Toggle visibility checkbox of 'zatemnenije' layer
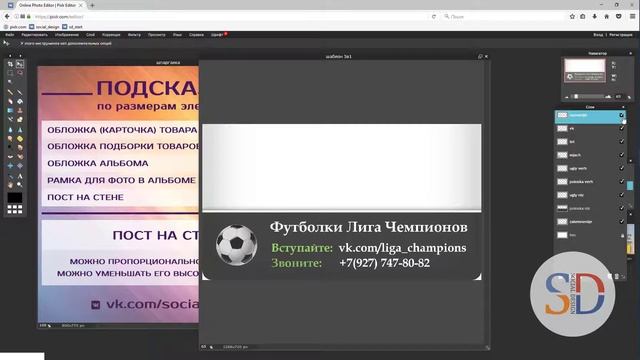Viewport: 640px width, 360px height. (x=622, y=222)
